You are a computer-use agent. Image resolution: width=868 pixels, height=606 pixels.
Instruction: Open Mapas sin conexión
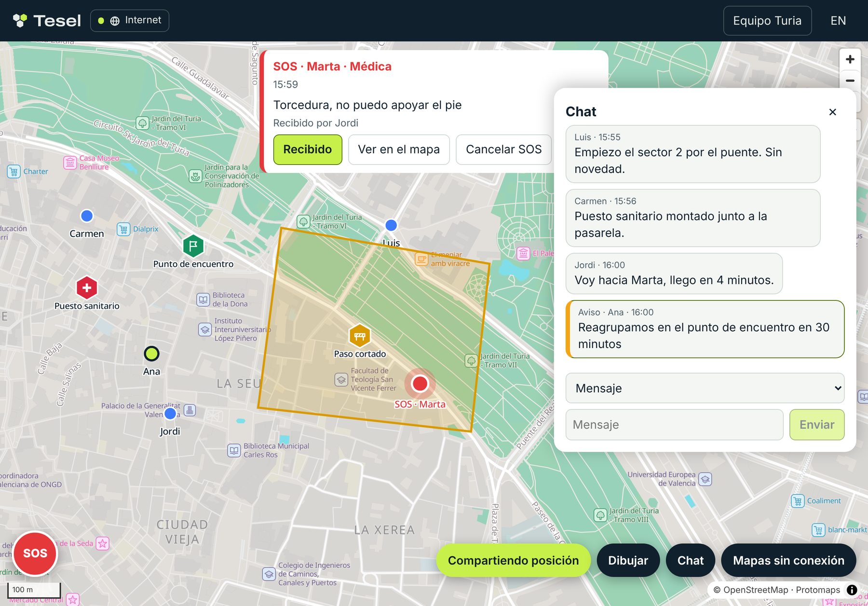point(788,560)
